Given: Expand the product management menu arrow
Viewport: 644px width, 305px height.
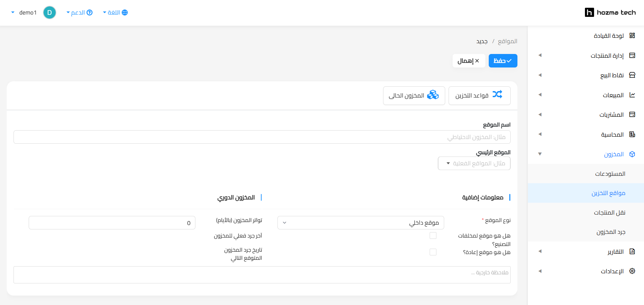Looking at the screenshot, I should coord(540,55).
